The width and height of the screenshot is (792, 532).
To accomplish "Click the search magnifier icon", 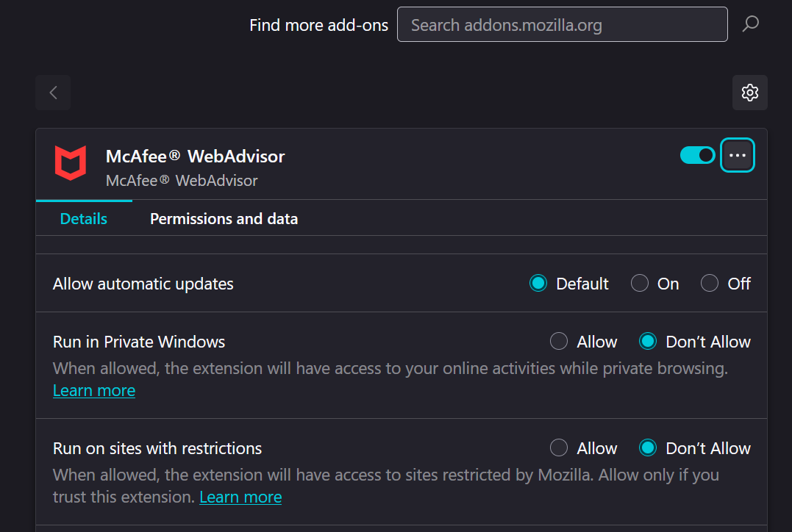I will pos(750,24).
